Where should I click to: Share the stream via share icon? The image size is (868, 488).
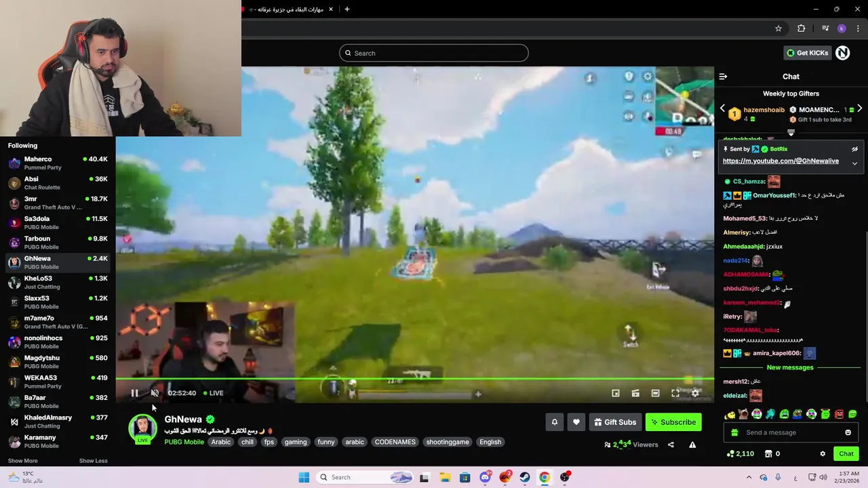pyautogui.click(x=671, y=445)
